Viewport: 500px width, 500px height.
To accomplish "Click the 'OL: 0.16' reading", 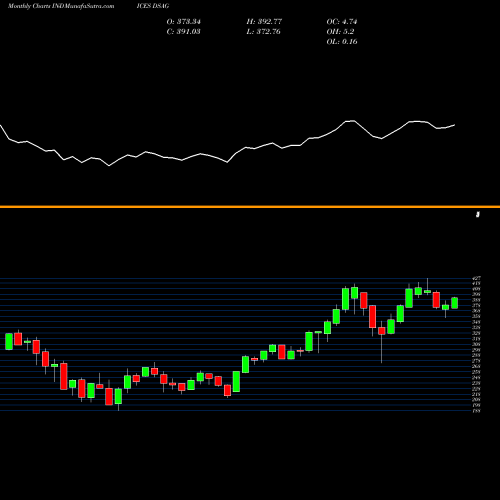I will [342, 42].
